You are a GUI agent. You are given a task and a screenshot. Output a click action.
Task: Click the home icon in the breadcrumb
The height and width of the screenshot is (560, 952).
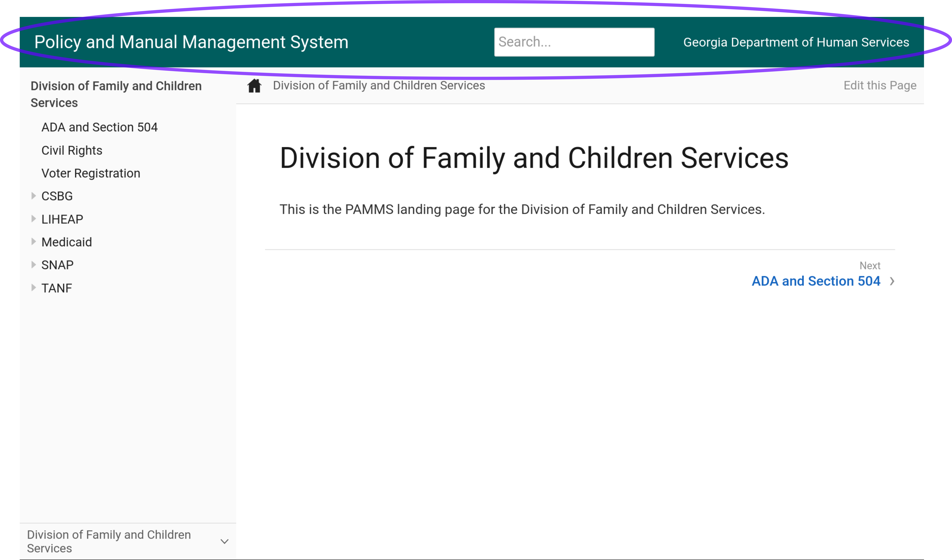(254, 86)
